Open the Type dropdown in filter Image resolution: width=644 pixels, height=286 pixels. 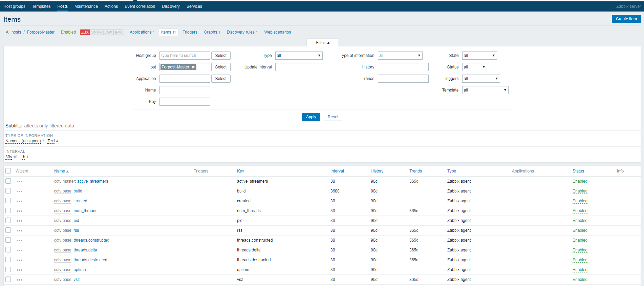299,56
